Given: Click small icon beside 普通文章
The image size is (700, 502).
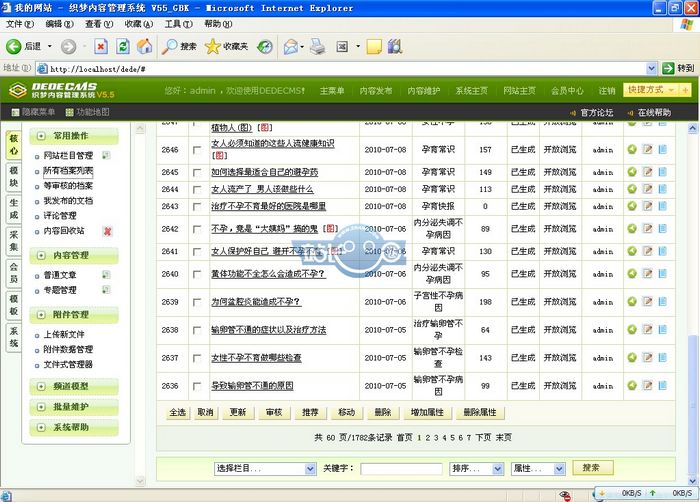Looking at the screenshot, I should click(x=106, y=275).
